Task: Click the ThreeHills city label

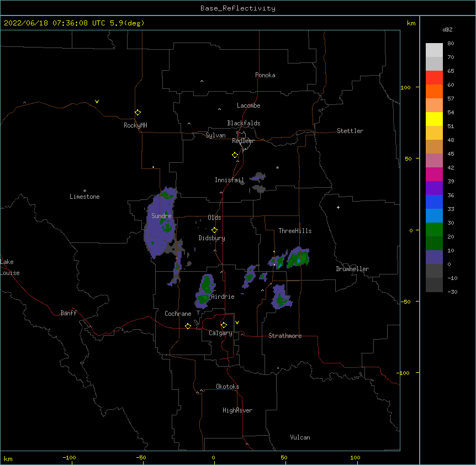Action: pos(295,231)
